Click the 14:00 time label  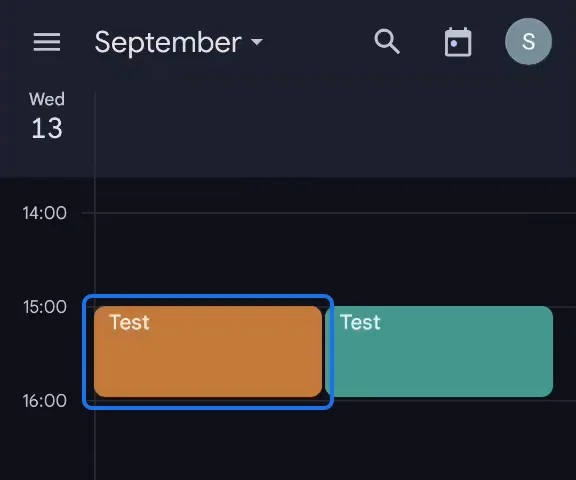pos(44,213)
